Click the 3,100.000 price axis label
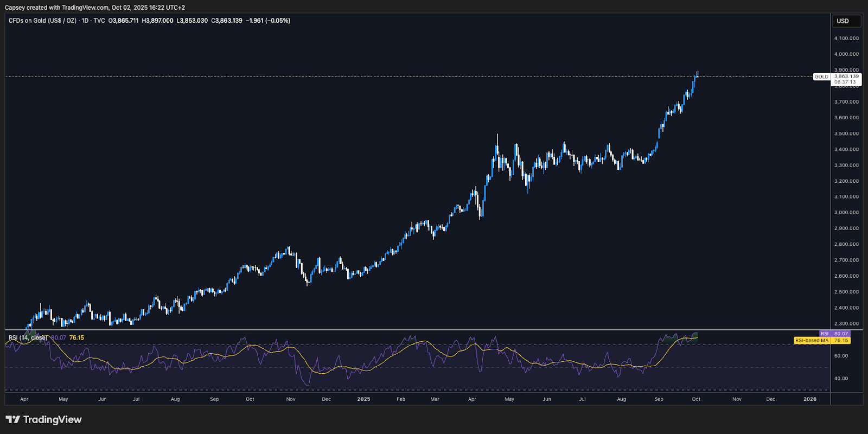This screenshot has width=868, height=434. click(x=846, y=196)
